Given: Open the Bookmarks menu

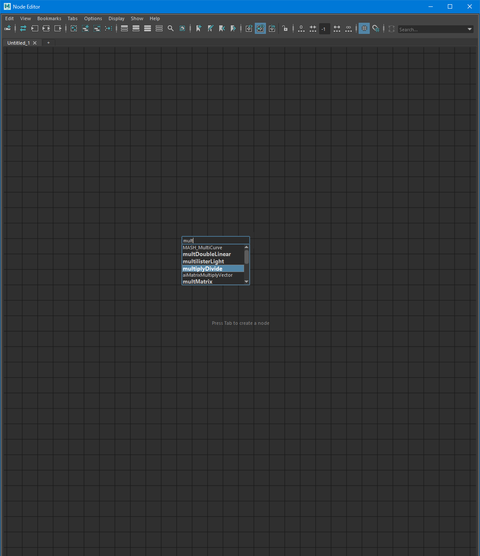Looking at the screenshot, I should coord(49,18).
